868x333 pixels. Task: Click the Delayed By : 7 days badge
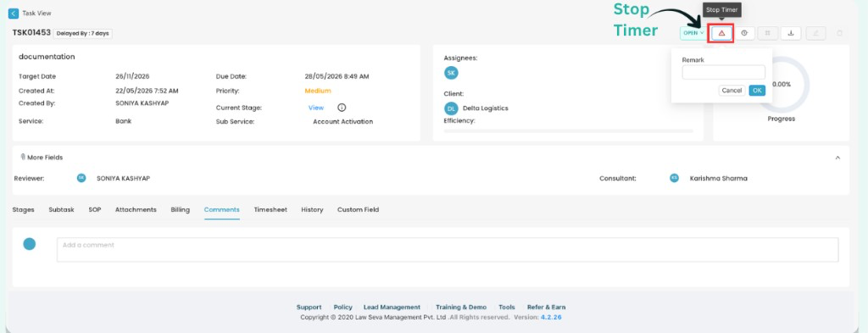click(82, 33)
